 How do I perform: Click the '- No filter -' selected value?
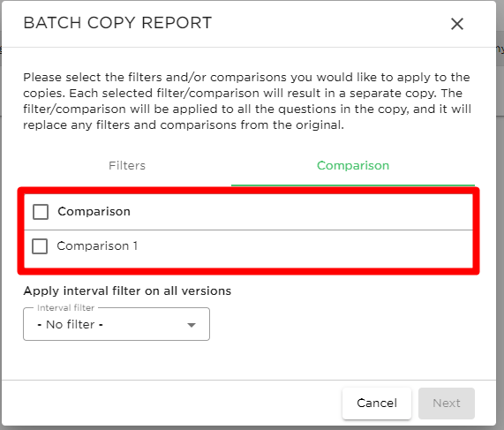point(70,325)
